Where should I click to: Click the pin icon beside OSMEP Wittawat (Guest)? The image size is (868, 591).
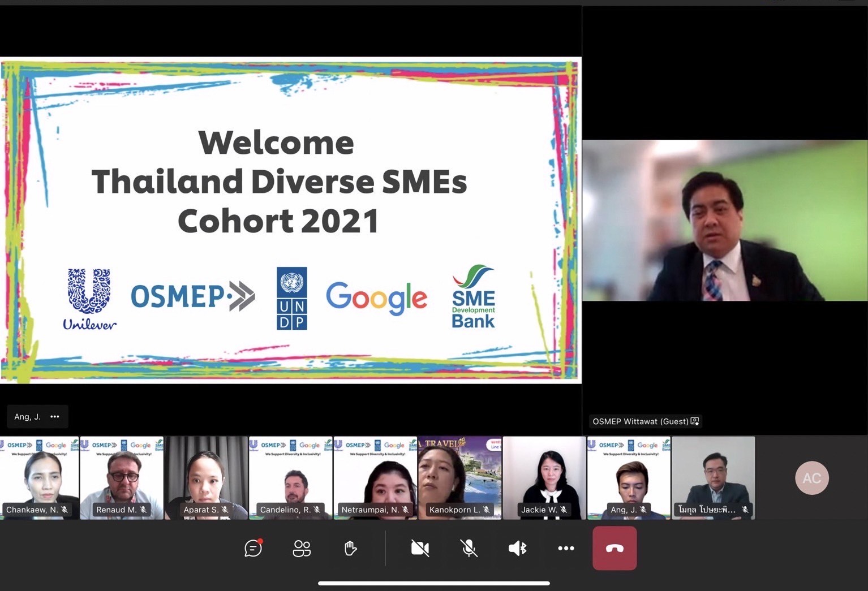695,421
